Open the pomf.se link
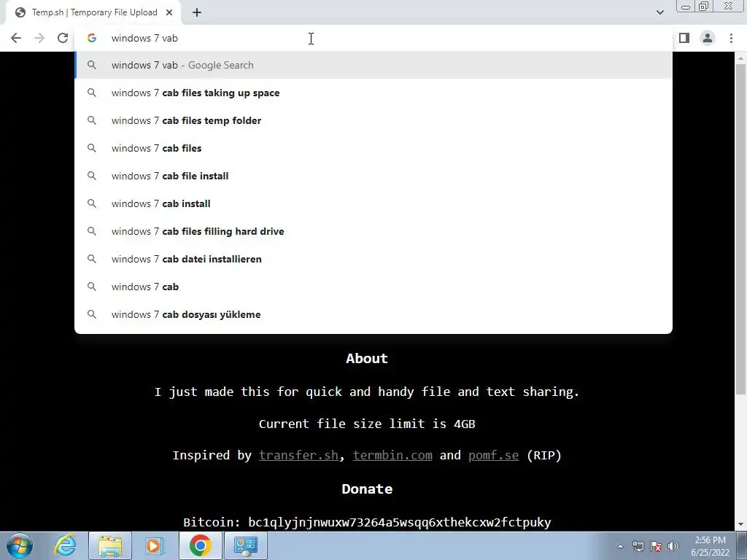The height and width of the screenshot is (560, 747). point(494,456)
